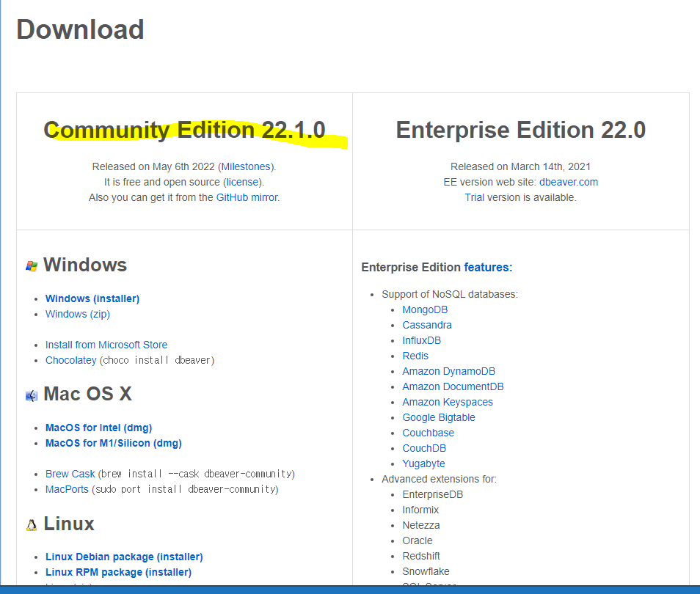Download Linux RPM package (installer)

pos(118,572)
